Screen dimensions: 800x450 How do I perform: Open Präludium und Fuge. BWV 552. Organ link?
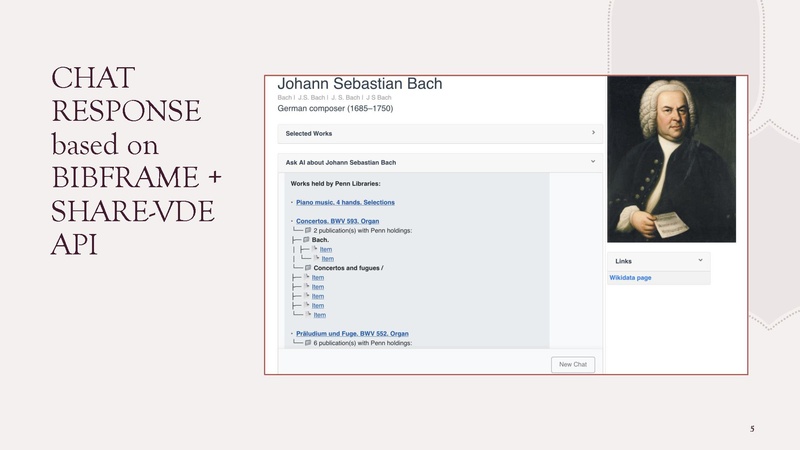point(352,334)
